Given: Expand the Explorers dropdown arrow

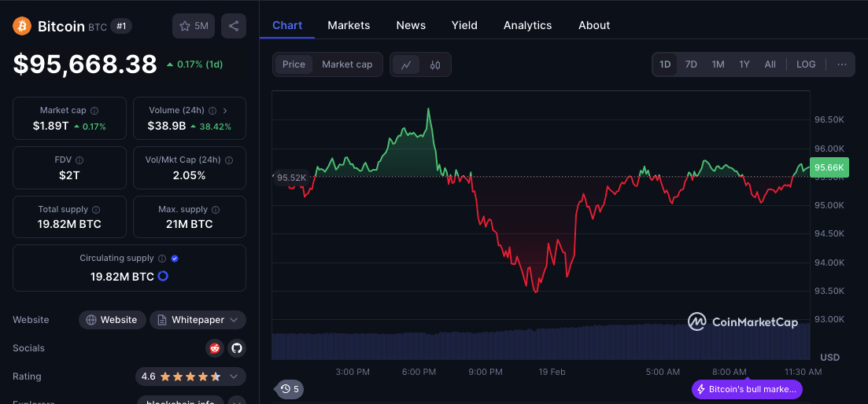Looking at the screenshot, I should tap(237, 402).
